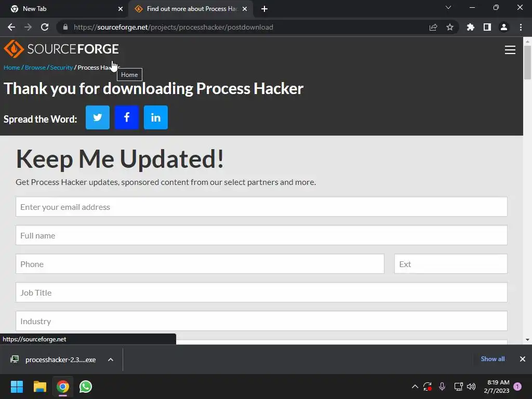This screenshot has width=532, height=399.
Task: Click the address bar URL
Action: [x=174, y=27]
